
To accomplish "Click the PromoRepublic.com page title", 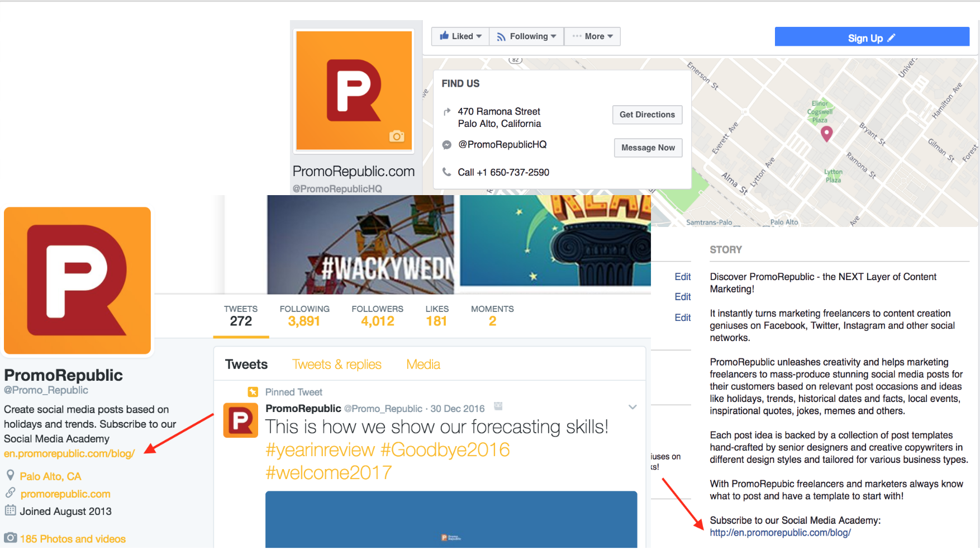I will 354,171.
